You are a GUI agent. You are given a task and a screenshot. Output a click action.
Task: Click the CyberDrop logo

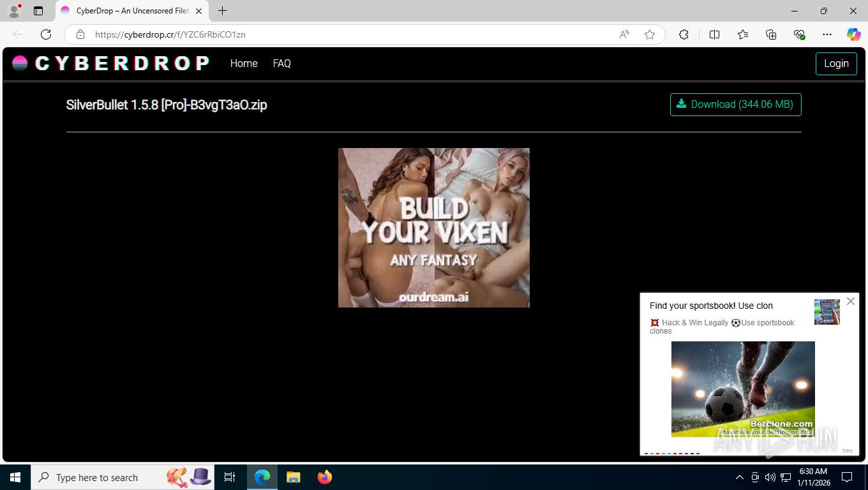(x=110, y=63)
